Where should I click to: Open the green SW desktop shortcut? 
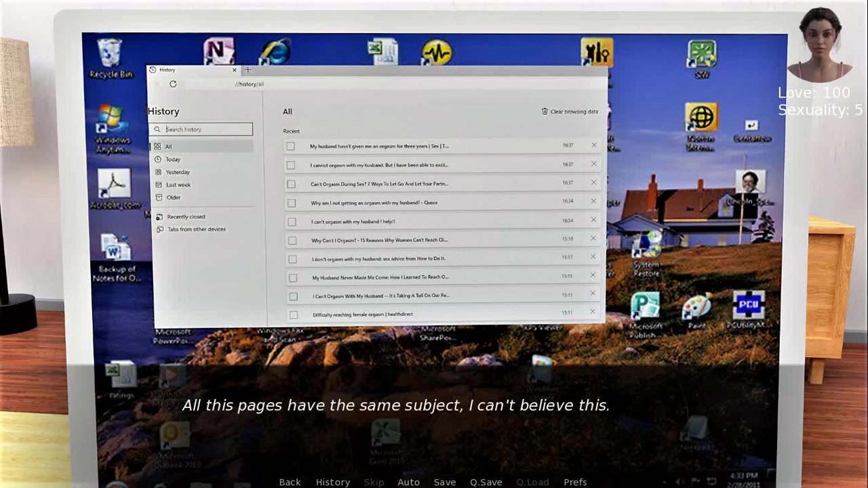pos(702,58)
